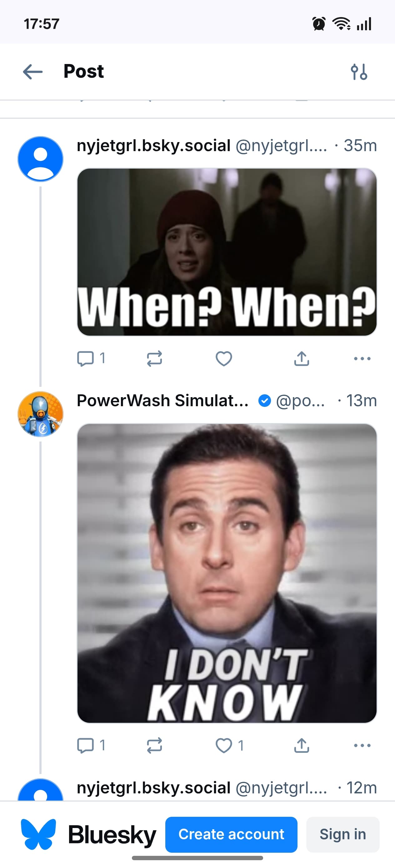Open the "I DON'T KNOW" GIF image
Screen dimensions: 395x868
pos(227,573)
